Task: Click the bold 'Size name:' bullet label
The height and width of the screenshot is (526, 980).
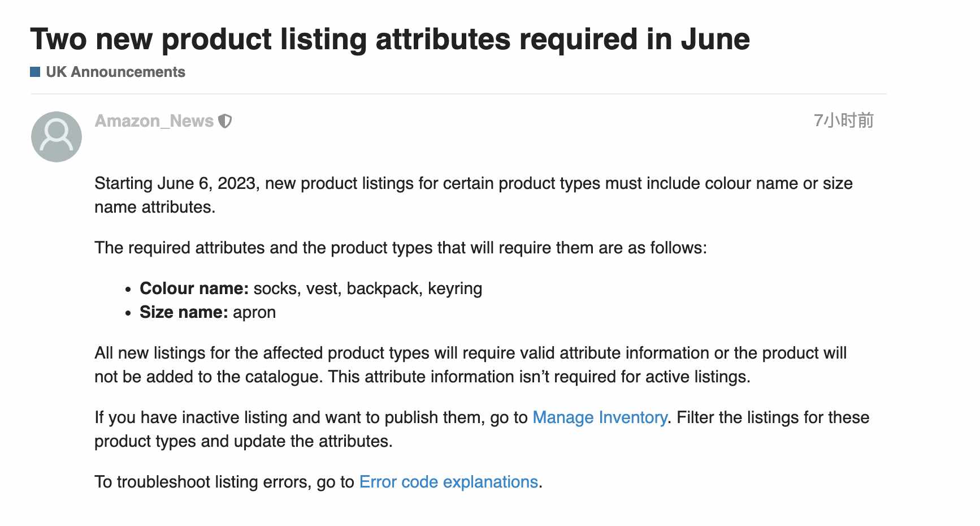Action: [184, 312]
